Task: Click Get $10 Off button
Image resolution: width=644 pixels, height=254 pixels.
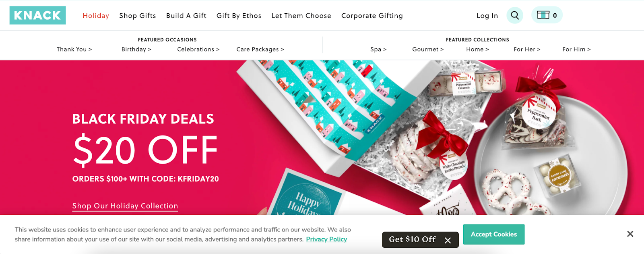Action: click(x=412, y=239)
